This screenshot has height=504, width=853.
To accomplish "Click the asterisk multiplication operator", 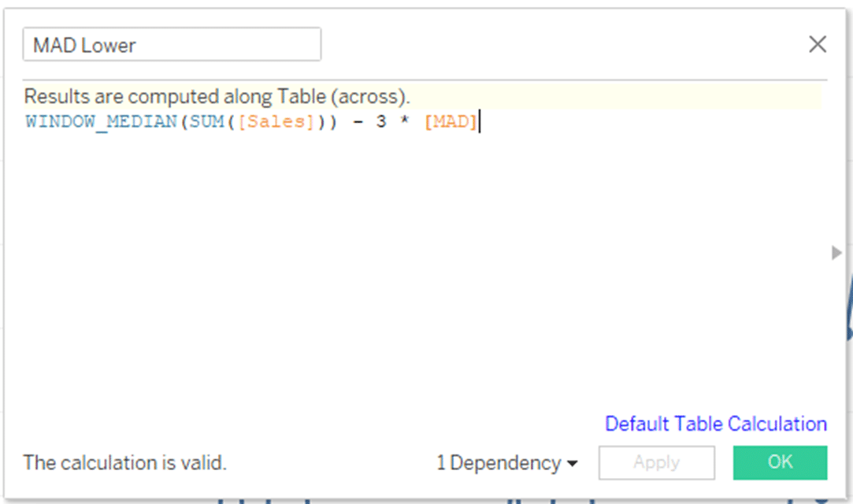I will [x=404, y=120].
